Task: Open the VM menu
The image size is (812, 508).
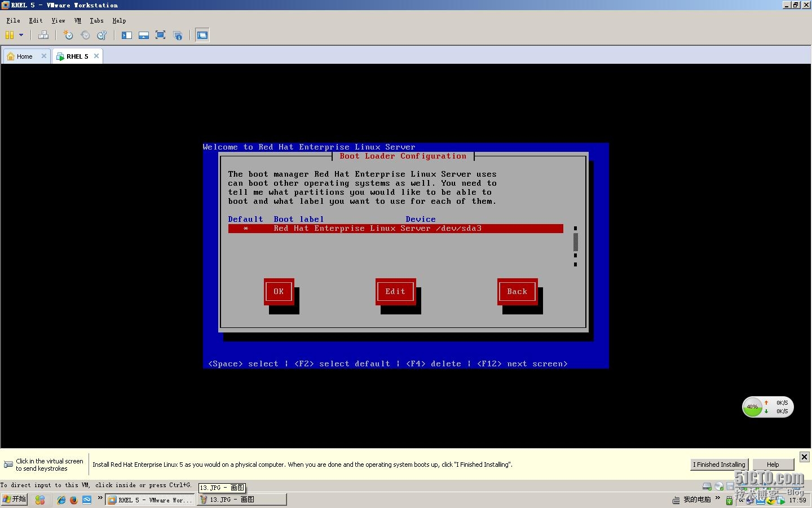Action: (78, 20)
